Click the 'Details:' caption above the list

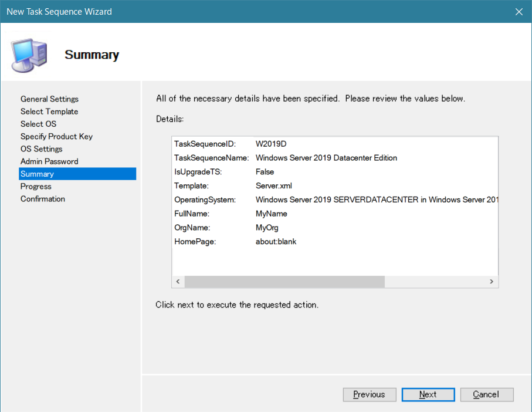point(170,119)
